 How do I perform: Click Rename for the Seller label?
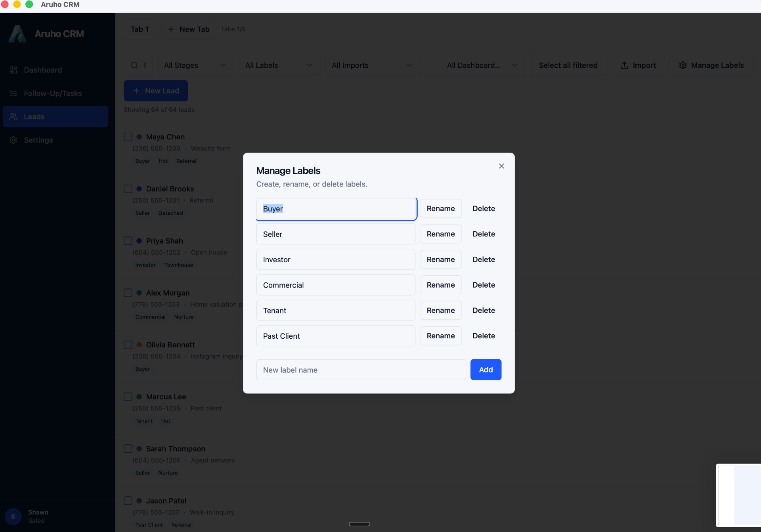click(x=441, y=234)
